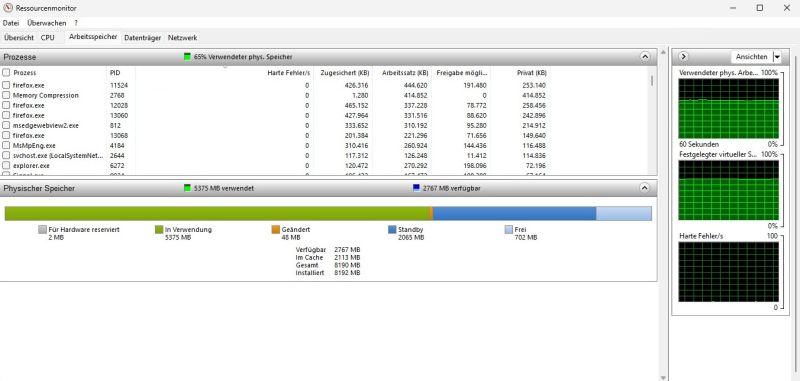Check the firefox.exe PID 13068 checkbox

tap(6, 135)
